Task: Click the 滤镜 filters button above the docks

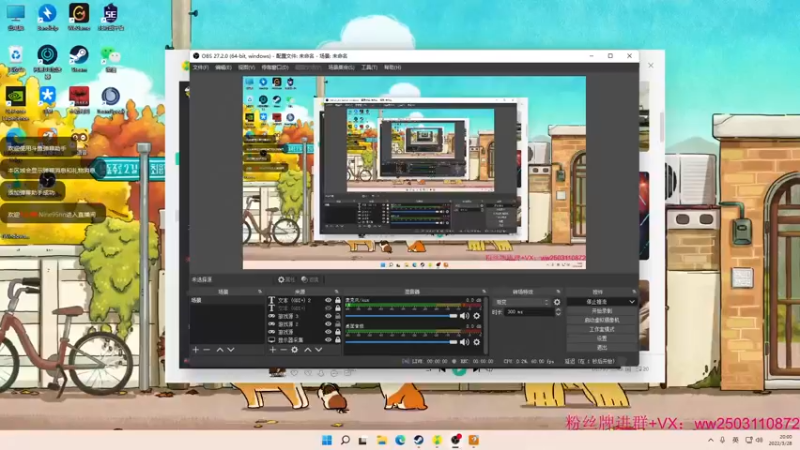Action: click(310, 280)
